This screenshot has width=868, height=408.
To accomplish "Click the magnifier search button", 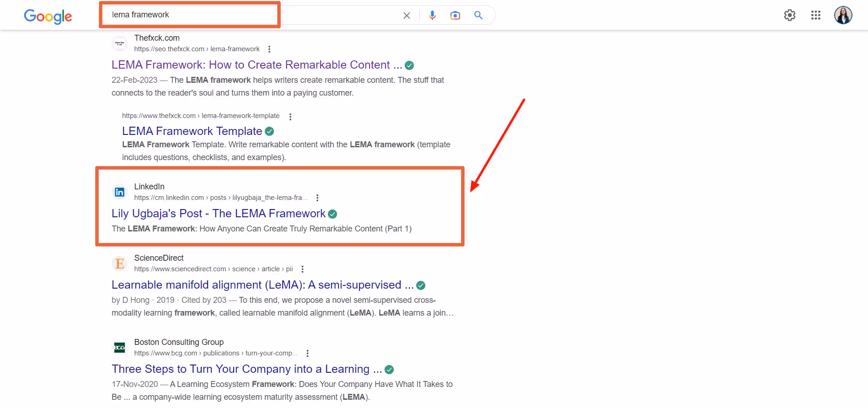I will click(x=478, y=15).
